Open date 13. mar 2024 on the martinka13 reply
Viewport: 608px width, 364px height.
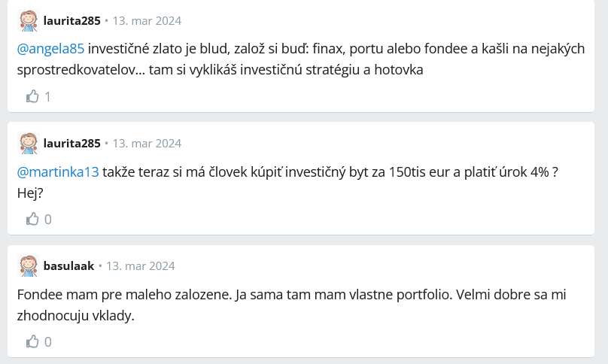(x=147, y=143)
